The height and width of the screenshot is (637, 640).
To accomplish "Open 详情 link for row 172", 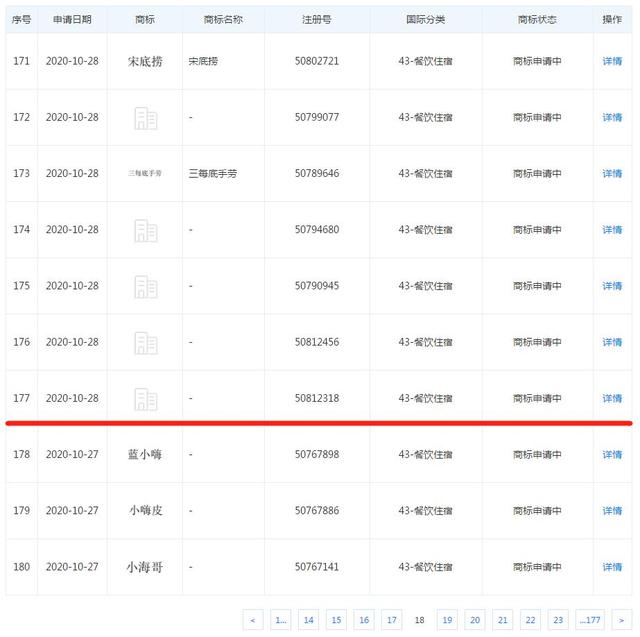I will coord(612,118).
